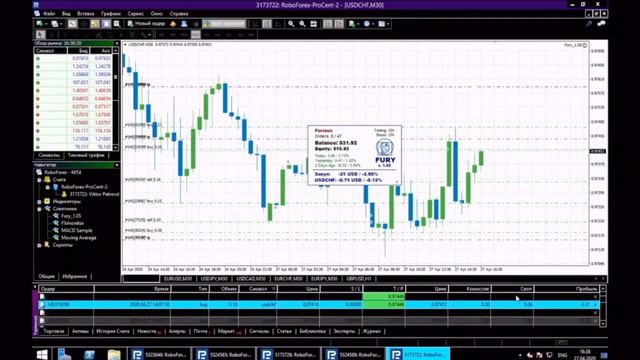Click the Fury logo in info panel
The width and height of the screenshot is (640, 360).
pyautogui.click(x=385, y=153)
